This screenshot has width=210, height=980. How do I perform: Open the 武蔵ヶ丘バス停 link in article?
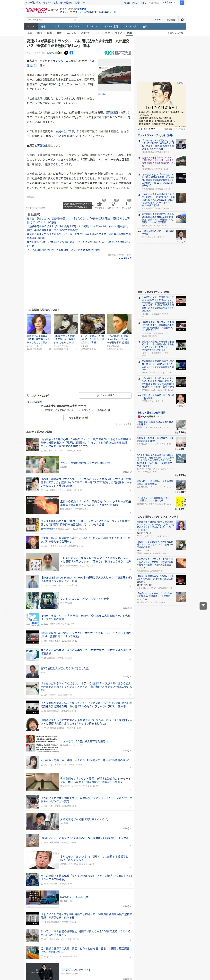coord(65,131)
